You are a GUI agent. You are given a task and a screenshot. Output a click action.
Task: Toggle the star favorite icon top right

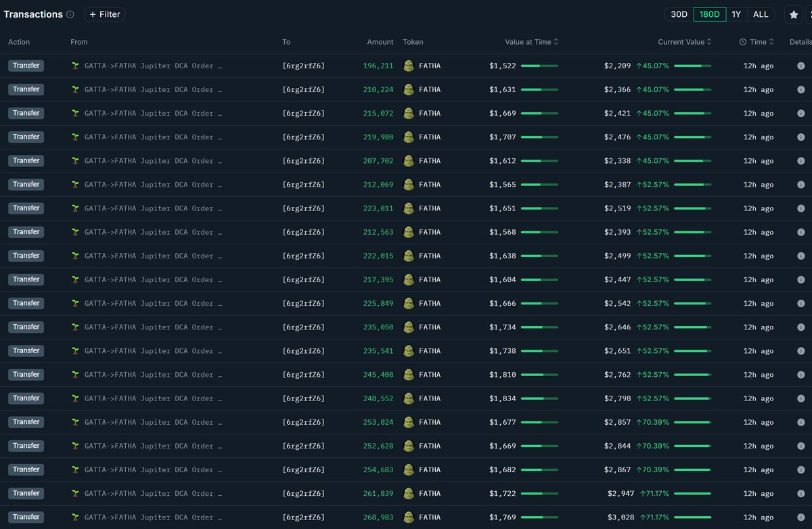pyautogui.click(x=793, y=14)
